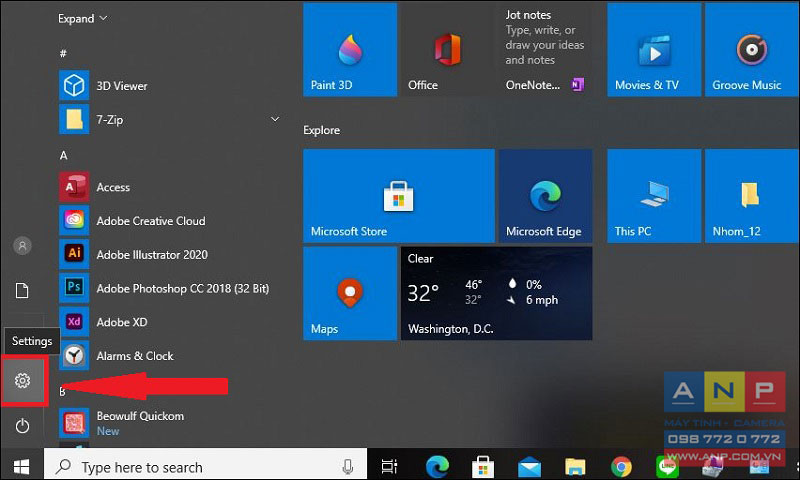This screenshot has width=800, height=480.
Task: Click the A letter group header
Action: click(x=63, y=155)
